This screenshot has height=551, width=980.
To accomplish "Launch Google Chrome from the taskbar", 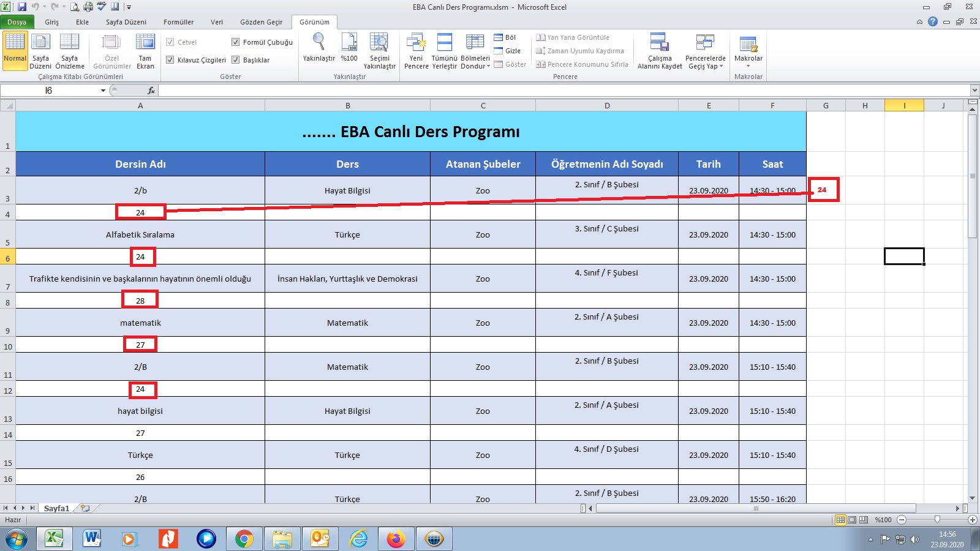I will (x=244, y=539).
